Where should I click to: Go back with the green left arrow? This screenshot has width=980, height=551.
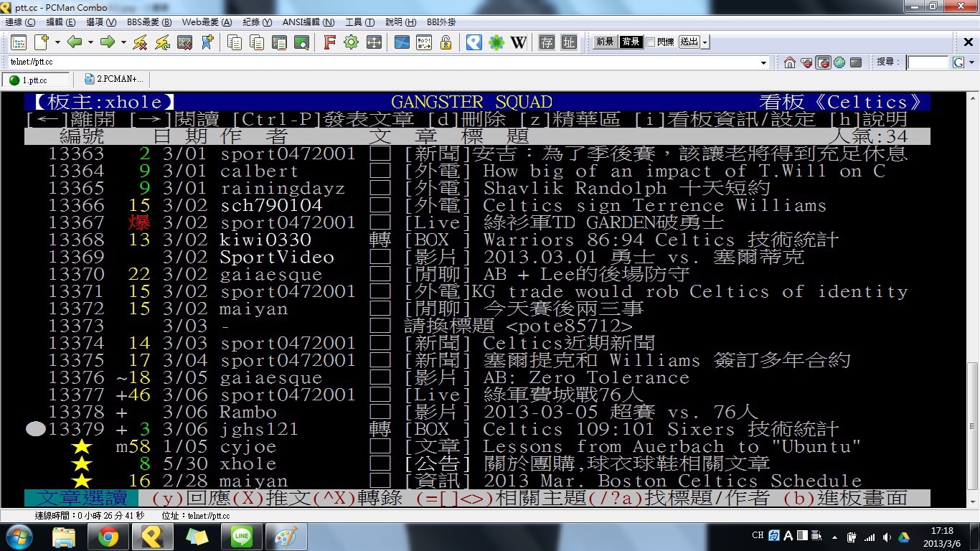75,42
